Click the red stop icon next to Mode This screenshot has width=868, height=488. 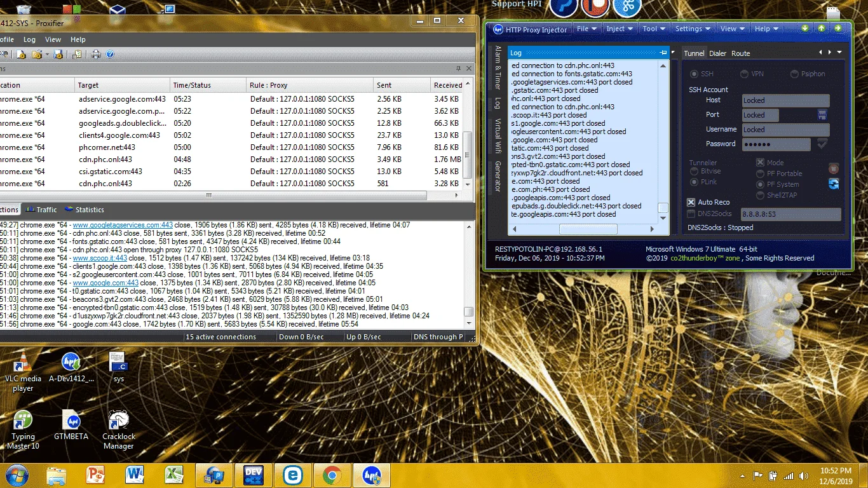(834, 168)
